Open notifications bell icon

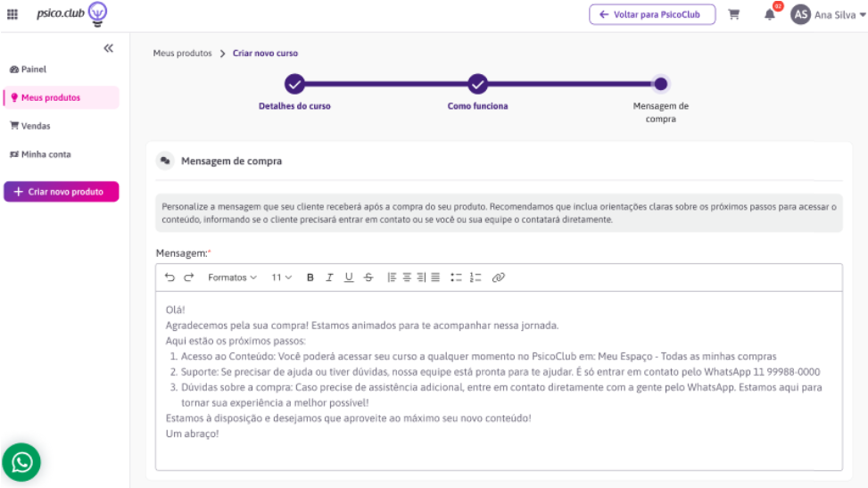point(770,14)
